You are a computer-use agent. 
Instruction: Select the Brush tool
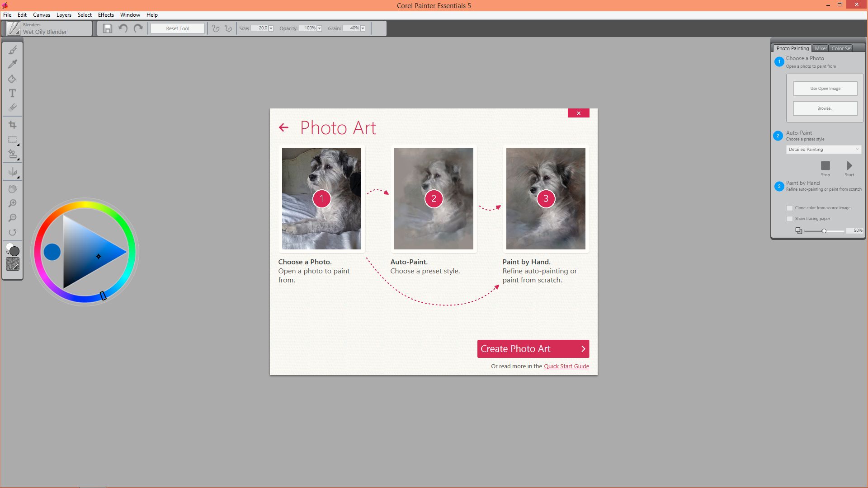pyautogui.click(x=13, y=50)
